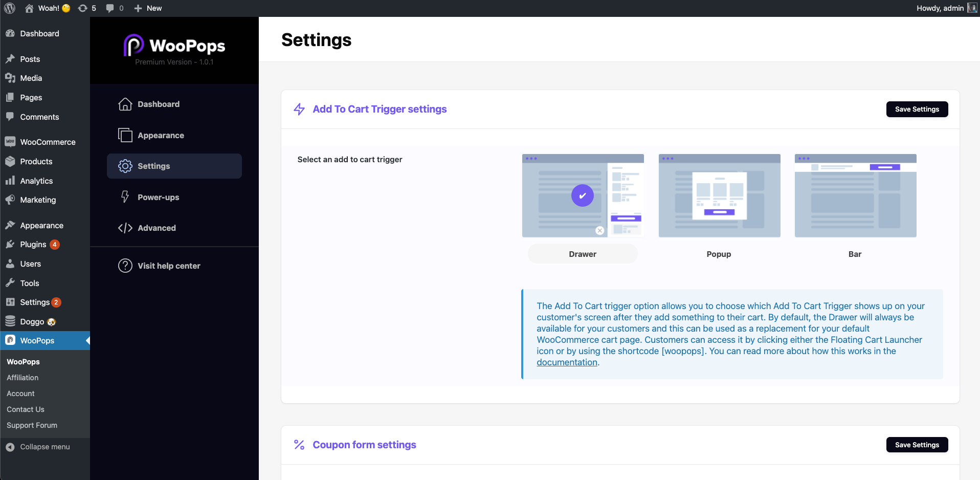
Task: Go to the Advanced menu item
Action: [x=174, y=228]
